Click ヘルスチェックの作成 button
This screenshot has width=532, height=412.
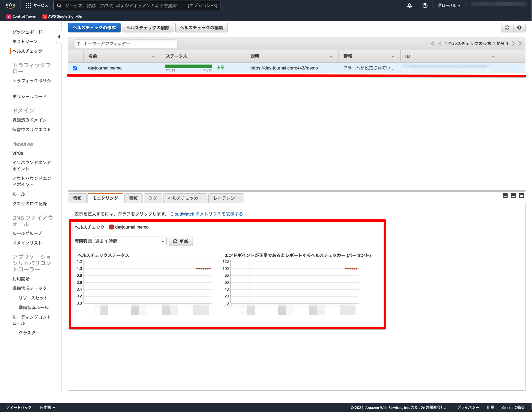click(x=94, y=28)
